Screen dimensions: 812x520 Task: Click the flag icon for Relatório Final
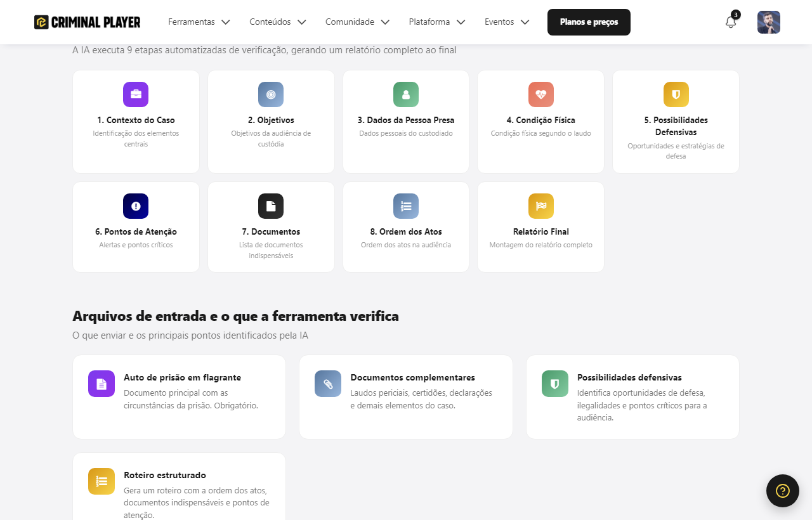(541, 206)
